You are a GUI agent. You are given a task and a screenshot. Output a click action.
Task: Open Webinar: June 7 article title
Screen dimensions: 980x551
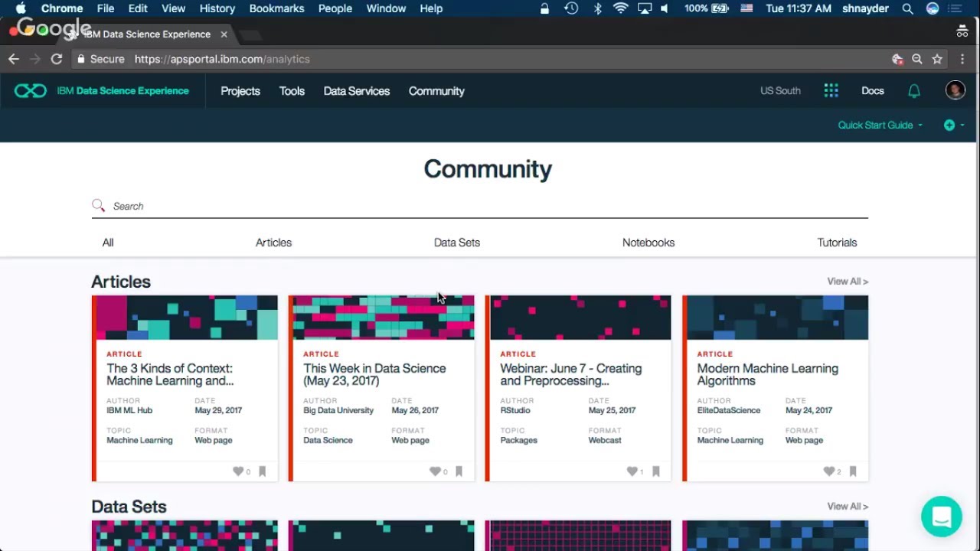pyautogui.click(x=571, y=374)
